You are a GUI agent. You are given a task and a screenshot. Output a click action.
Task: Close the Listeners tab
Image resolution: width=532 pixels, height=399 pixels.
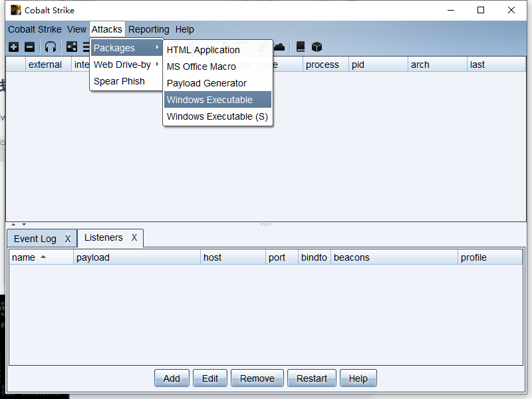pyautogui.click(x=134, y=237)
